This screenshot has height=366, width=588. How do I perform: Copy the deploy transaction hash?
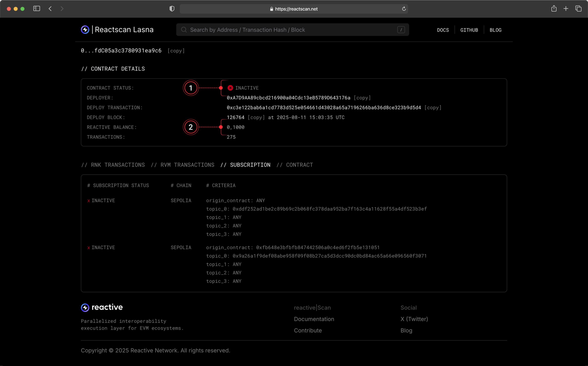click(433, 107)
